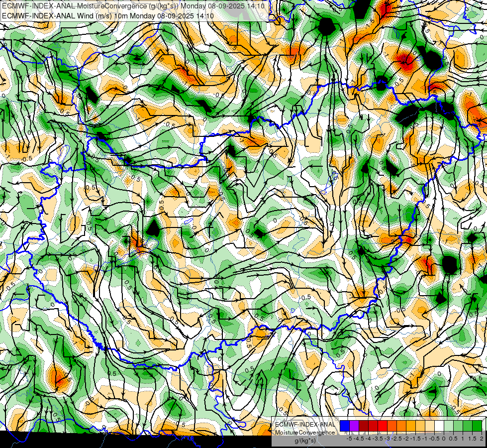Click the legend swatch between -4 and -3.5
The width and height of the screenshot is (487, 448).
[373, 426]
